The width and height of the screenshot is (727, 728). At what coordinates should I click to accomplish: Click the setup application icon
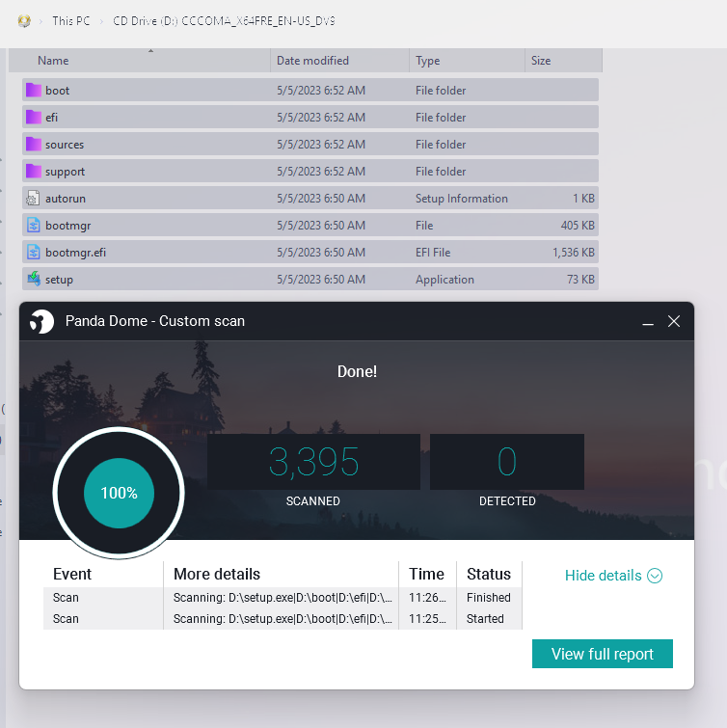pos(34,279)
